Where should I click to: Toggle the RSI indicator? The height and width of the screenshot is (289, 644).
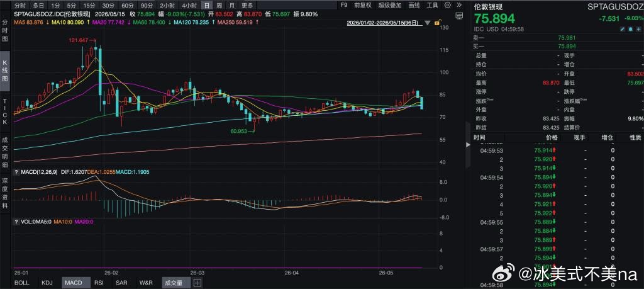(x=99, y=283)
